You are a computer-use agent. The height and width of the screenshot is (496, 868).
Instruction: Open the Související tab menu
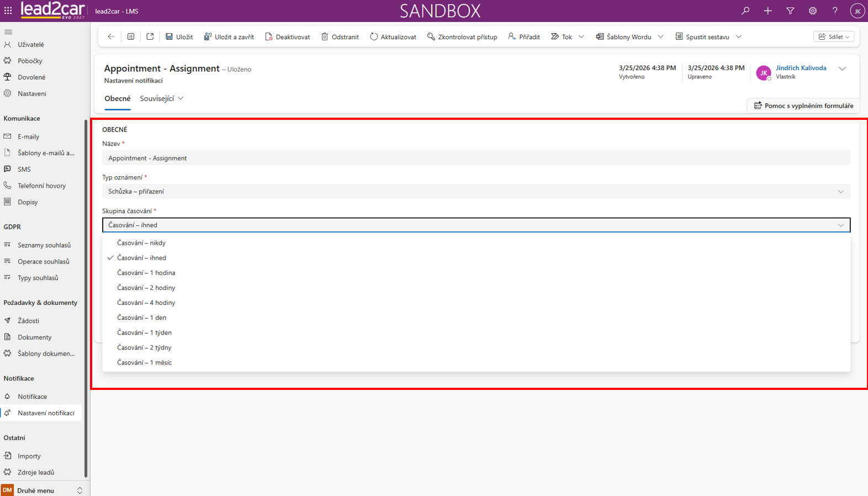[x=161, y=98]
